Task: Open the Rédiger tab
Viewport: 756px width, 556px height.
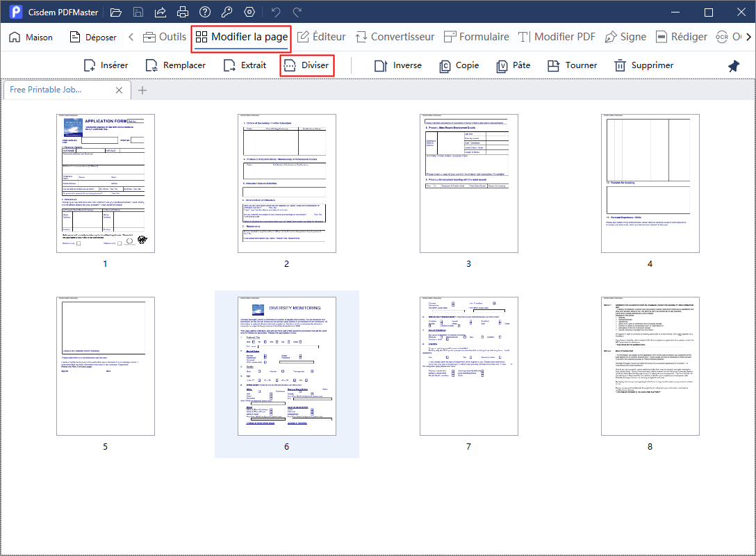Action: point(682,37)
